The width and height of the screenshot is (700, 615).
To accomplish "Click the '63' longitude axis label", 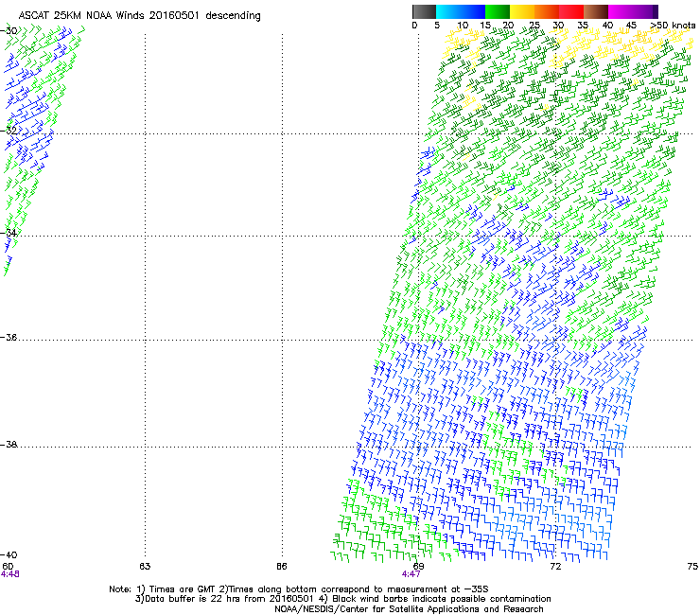I will point(145,567).
